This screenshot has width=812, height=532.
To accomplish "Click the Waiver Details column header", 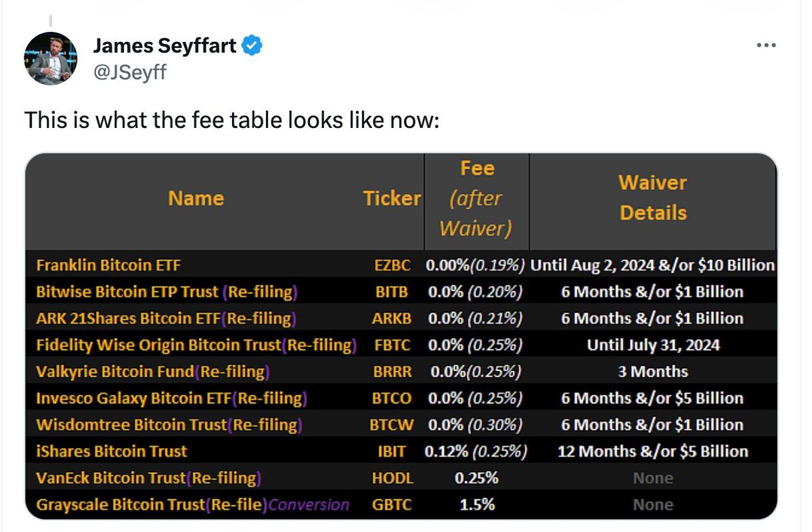I will (652, 198).
